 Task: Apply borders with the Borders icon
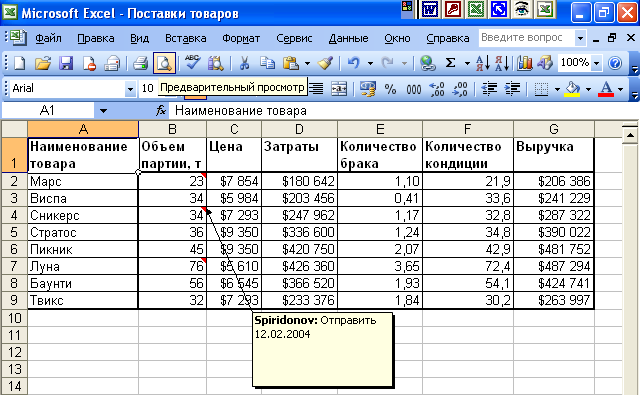pyautogui.click(x=541, y=89)
